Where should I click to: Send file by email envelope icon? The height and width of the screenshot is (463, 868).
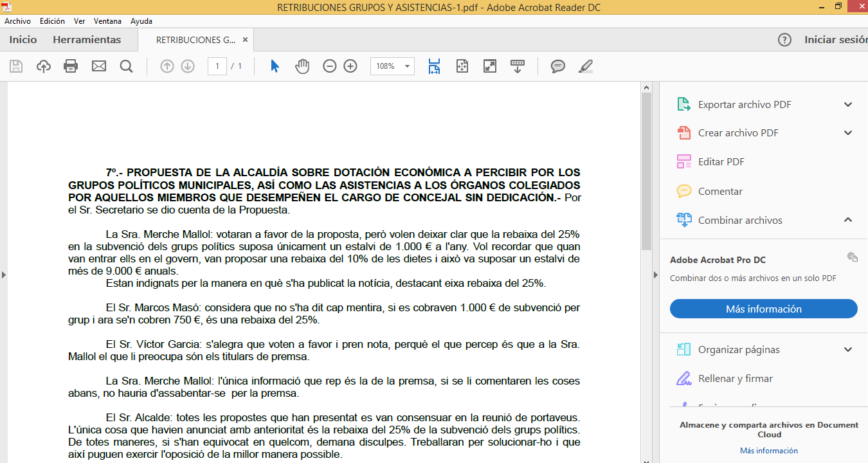(x=98, y=66)
